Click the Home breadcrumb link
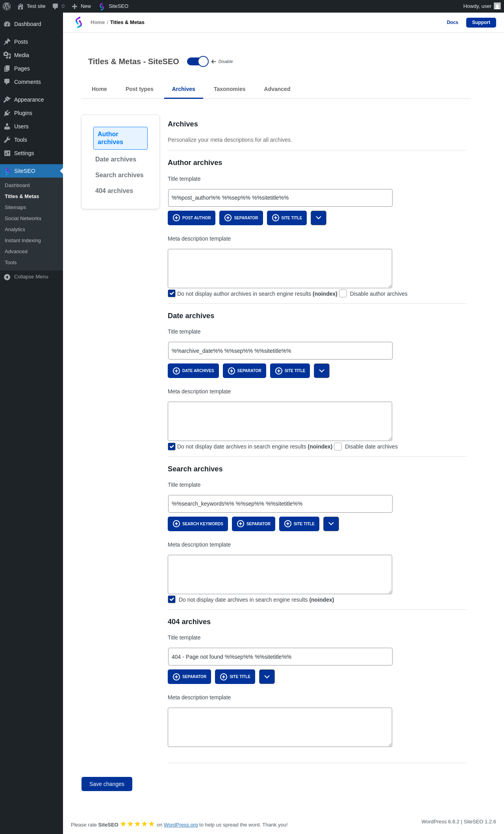This screenshot has height=834, width=504. pyautogui.click(x=98, y=22)
